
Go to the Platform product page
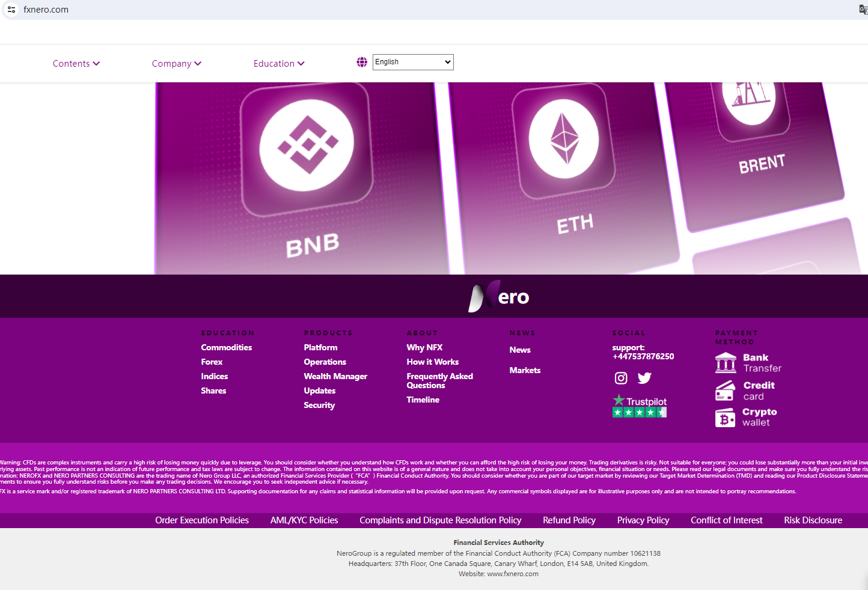321,347
